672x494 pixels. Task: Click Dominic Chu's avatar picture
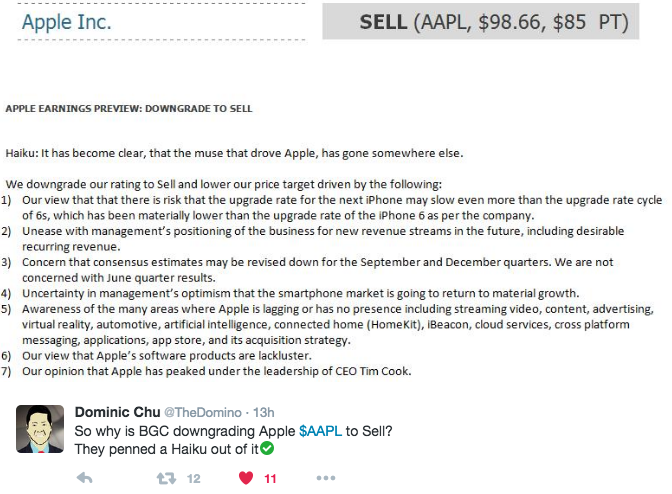pos(40,429)
